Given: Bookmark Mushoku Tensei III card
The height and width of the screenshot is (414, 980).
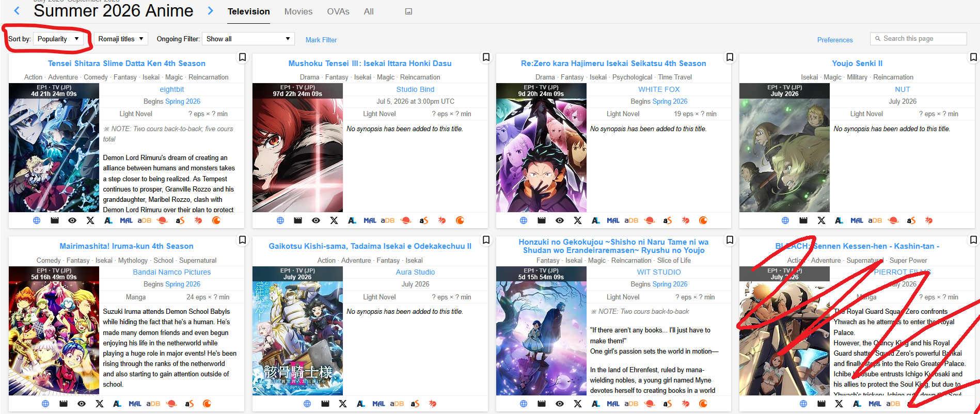Looking at the screenshot, I should point(486,57).
